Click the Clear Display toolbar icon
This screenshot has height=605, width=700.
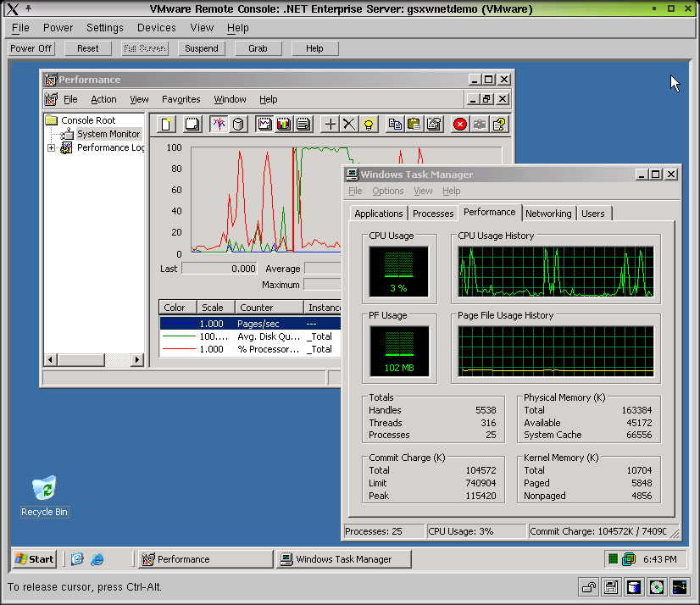[192, 124]
